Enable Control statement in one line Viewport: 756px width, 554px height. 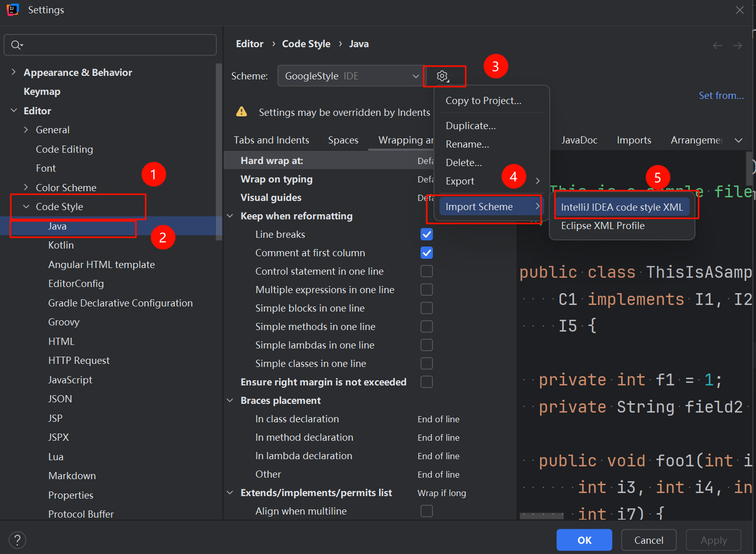[427, 271]
